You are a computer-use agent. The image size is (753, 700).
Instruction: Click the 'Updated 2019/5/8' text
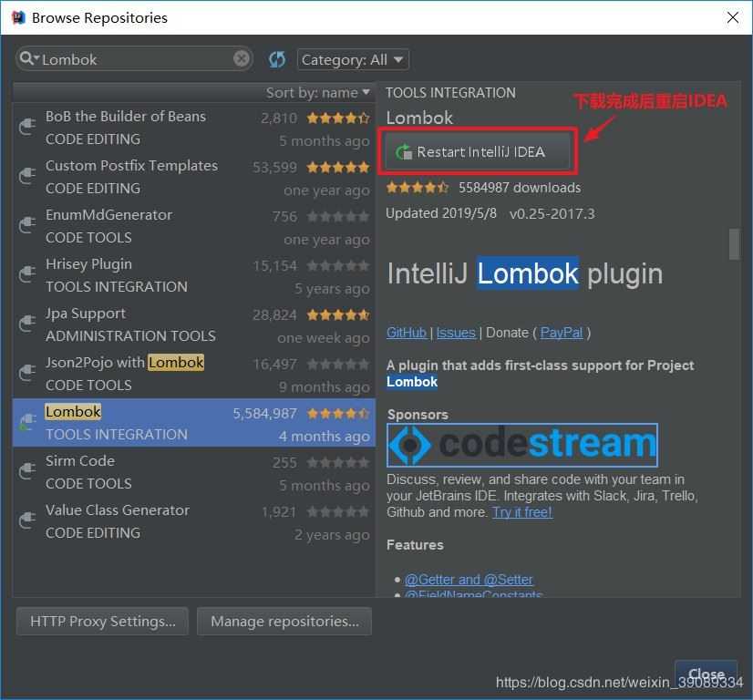[x=441, y=213]
